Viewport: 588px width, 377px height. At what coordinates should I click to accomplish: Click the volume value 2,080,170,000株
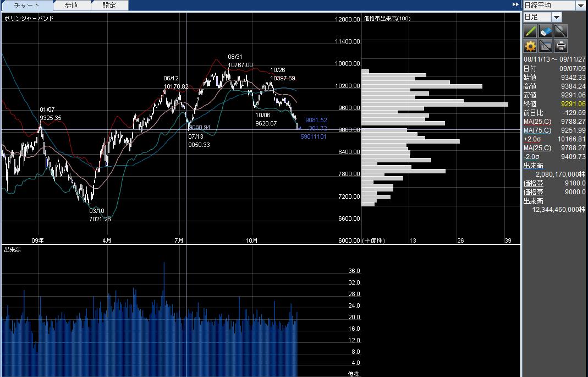pos(560,174)
